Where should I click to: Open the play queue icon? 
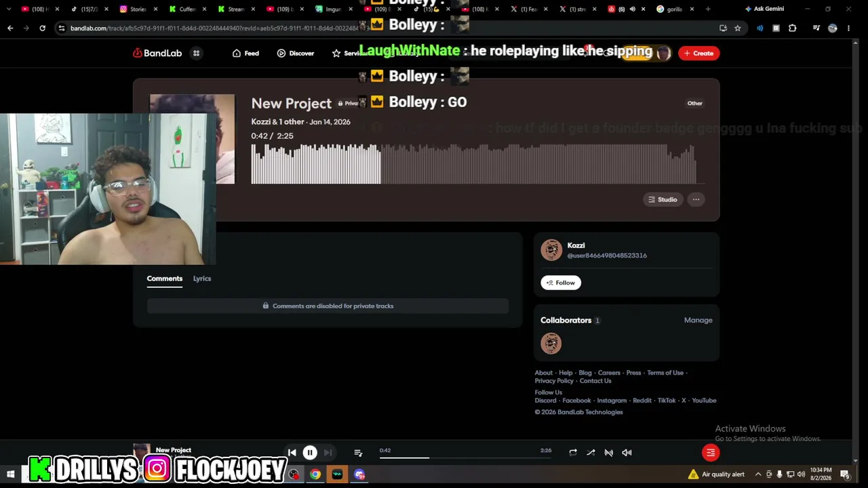tap(358, 453)
